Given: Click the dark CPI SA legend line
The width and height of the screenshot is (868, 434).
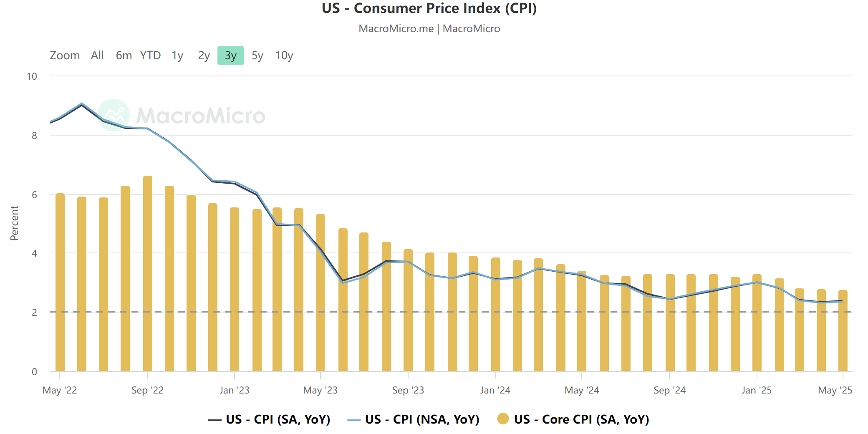Looking at the screenshot, I should click(x=215, y=420).
